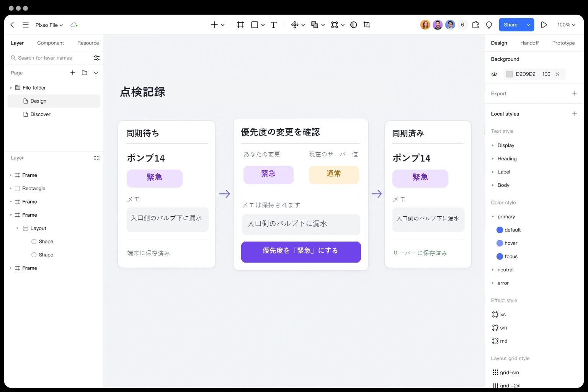
Task: Switch to the Component tab
Action: click(x=51, y=43)
